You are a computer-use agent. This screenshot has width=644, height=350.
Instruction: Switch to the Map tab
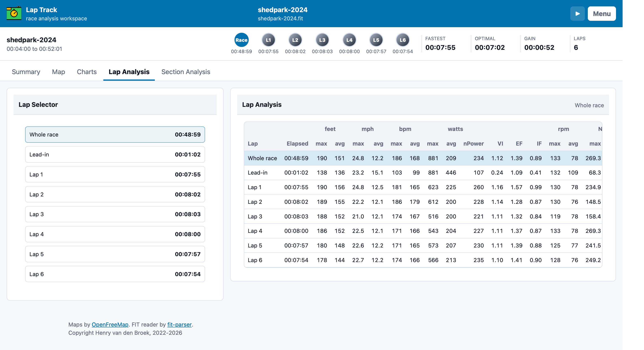click(58, 72)
